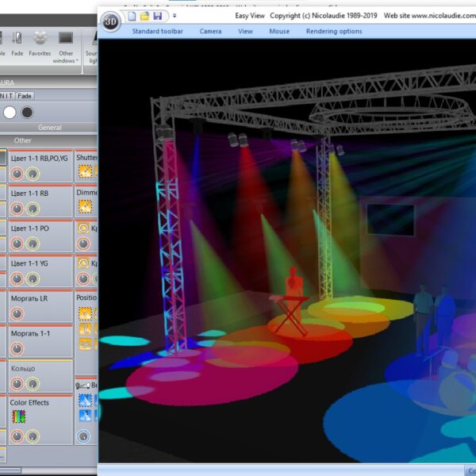This screenshot has height=476, width=476.
Task: Select the Mouse tab
Action: (279, 31)
